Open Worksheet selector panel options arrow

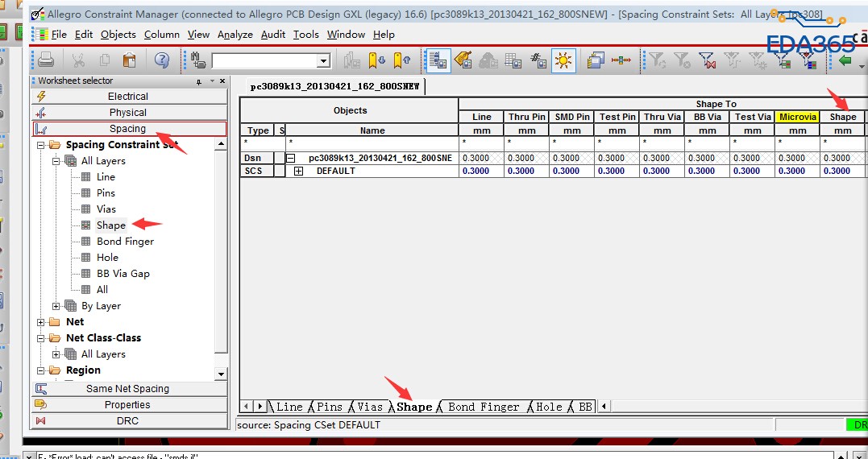click(x=211, y=81)
